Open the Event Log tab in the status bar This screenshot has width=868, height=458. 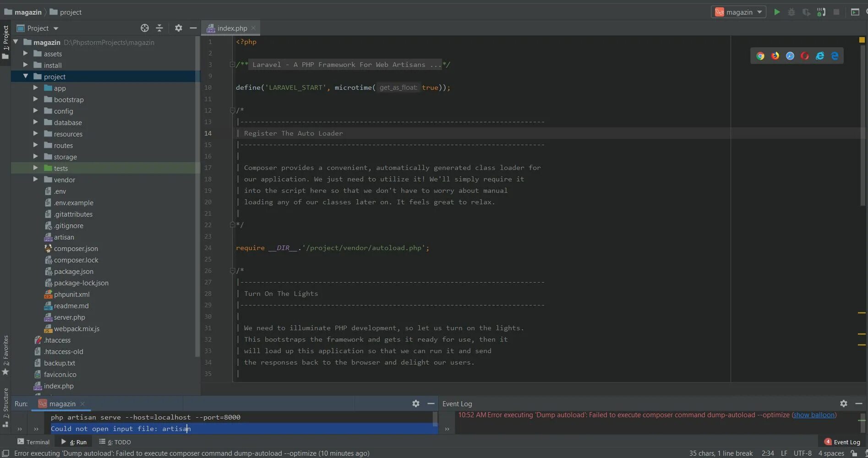click(842, 442)
